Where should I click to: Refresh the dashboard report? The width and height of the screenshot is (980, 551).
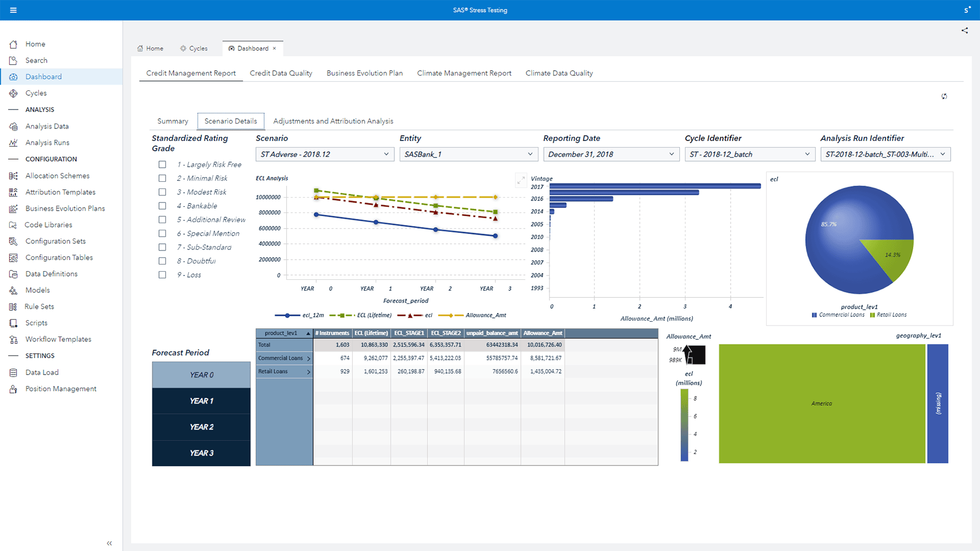[x=945, y=96]
